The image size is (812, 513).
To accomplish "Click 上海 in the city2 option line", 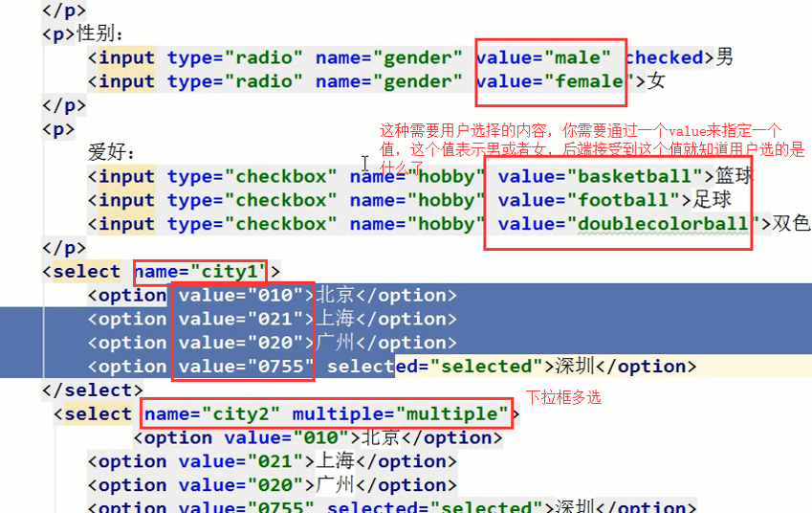I will pyautogui.click(x=335, y=461).
